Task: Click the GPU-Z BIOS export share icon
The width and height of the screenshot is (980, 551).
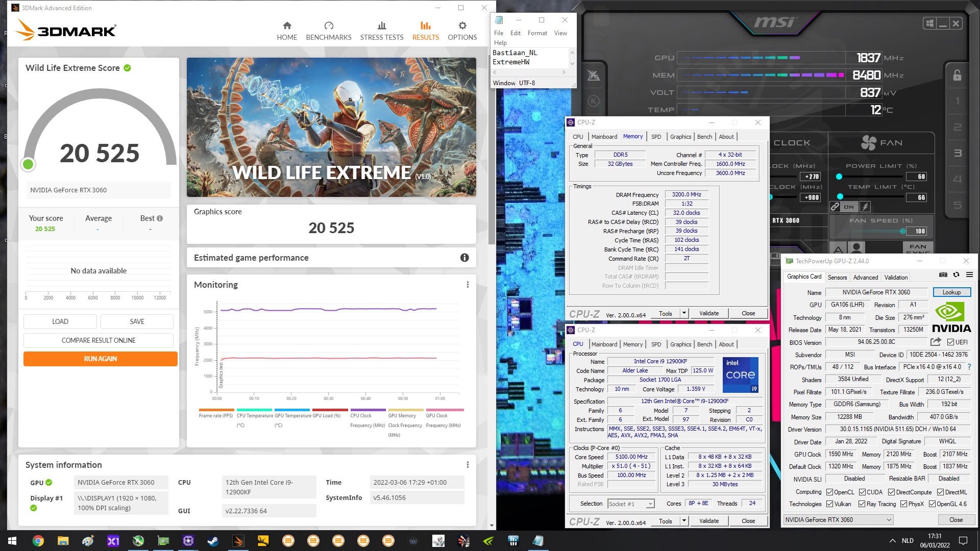Action: click(x=936, y=342)
